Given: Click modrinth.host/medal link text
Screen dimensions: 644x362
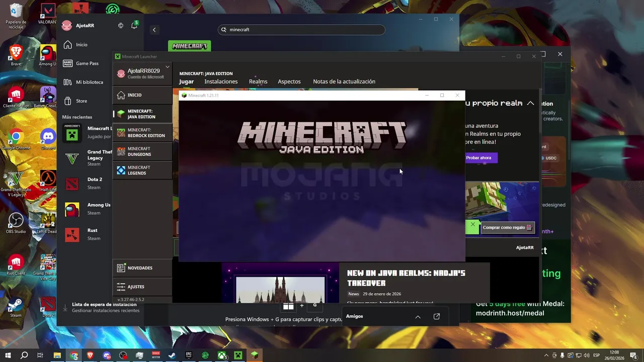Looking at the screenshot, I should 510,313.
